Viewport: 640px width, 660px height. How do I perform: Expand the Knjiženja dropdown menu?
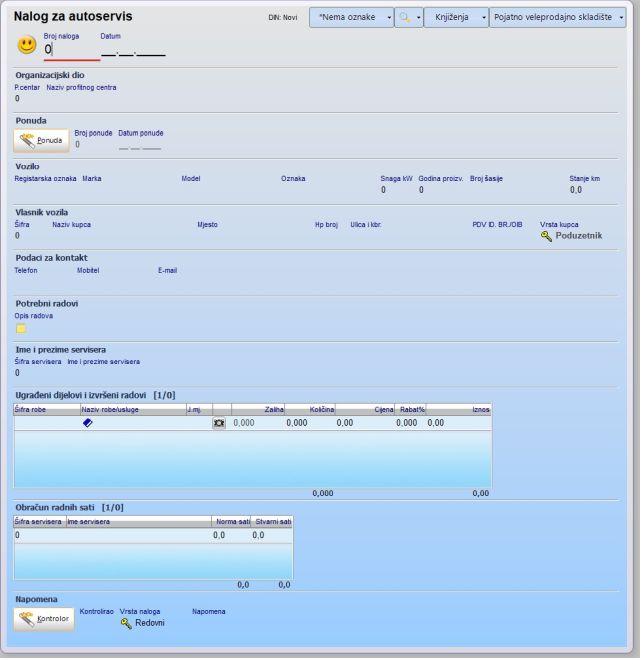(x=456, y=17)
